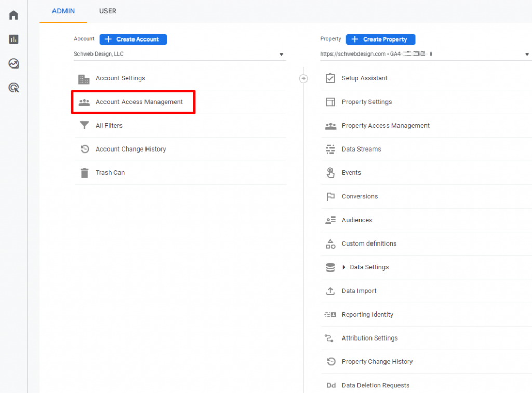The image size is (532, 393).
Task: Click the circular arrow between columns
Action: (303, 78)
